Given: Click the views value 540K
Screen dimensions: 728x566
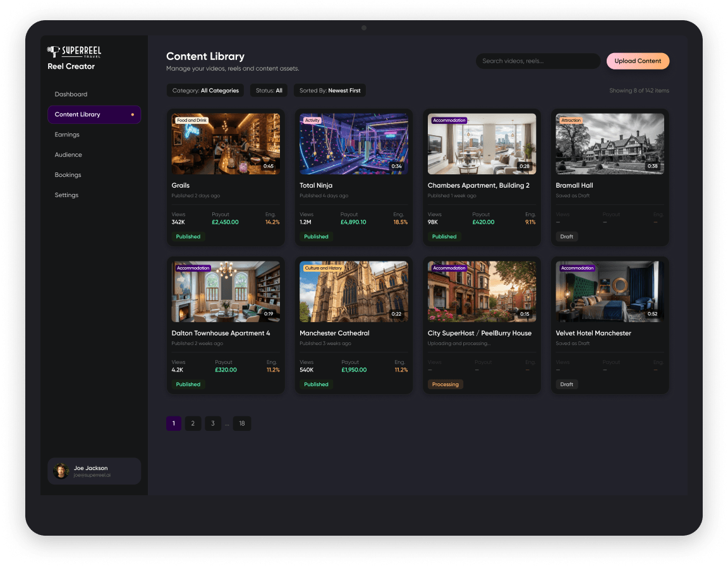Looking at the screenshot, I should pos(306,370).
